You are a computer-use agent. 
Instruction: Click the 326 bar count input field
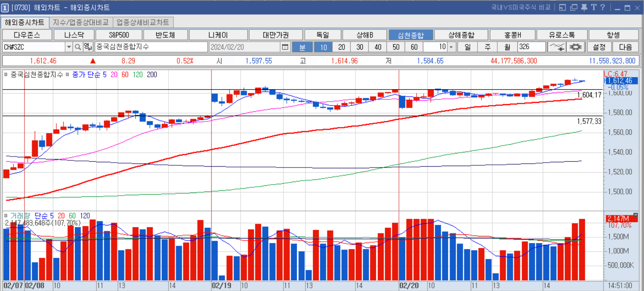pyautogui.click(x=531, y=47)
